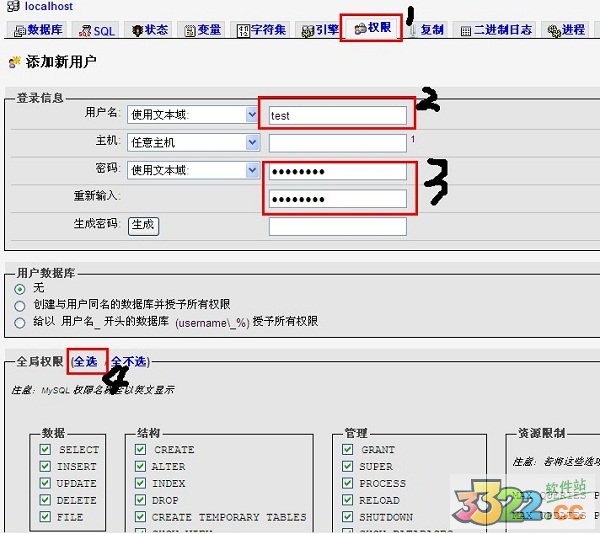Select 创建与用户同名的数据库并授予所有权限 option
The width and height of the screenshot is (600, 534).
pos(20,306)
